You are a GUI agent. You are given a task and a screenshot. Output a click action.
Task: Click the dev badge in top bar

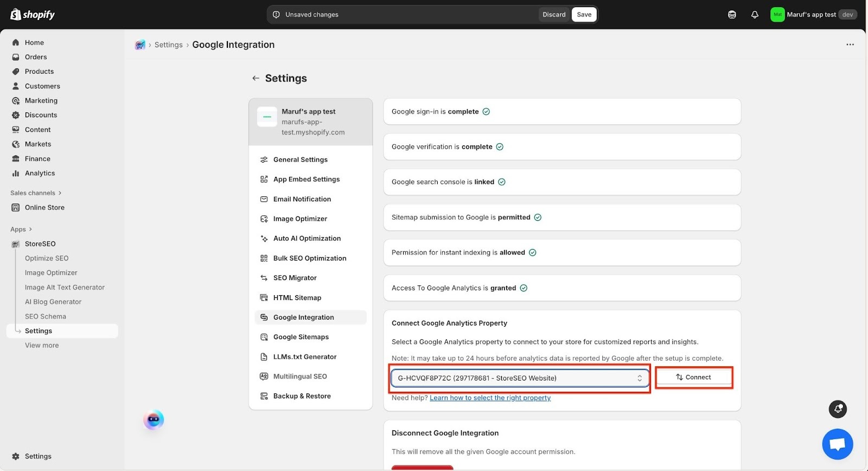click(847, 15)
